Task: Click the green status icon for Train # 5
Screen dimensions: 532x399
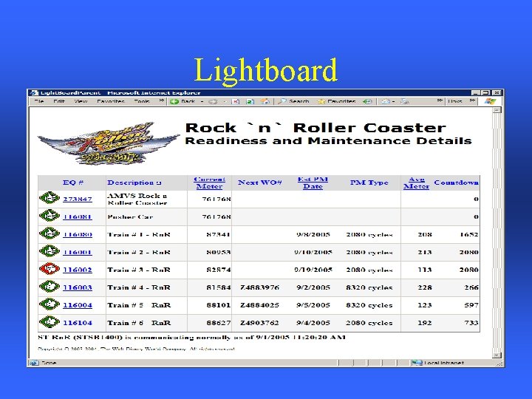Action: pyautogui.click(x=50, y=304)
